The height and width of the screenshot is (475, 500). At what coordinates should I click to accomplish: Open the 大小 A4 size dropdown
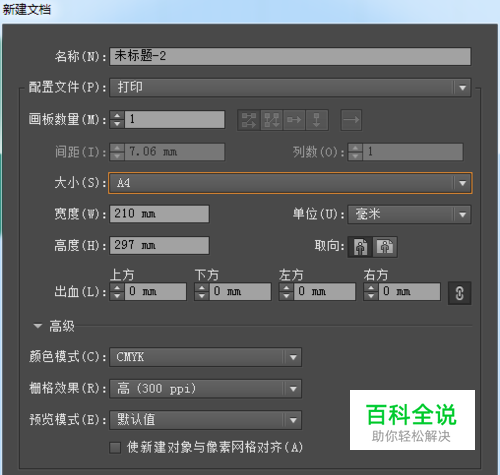click(x=290, y=183)
